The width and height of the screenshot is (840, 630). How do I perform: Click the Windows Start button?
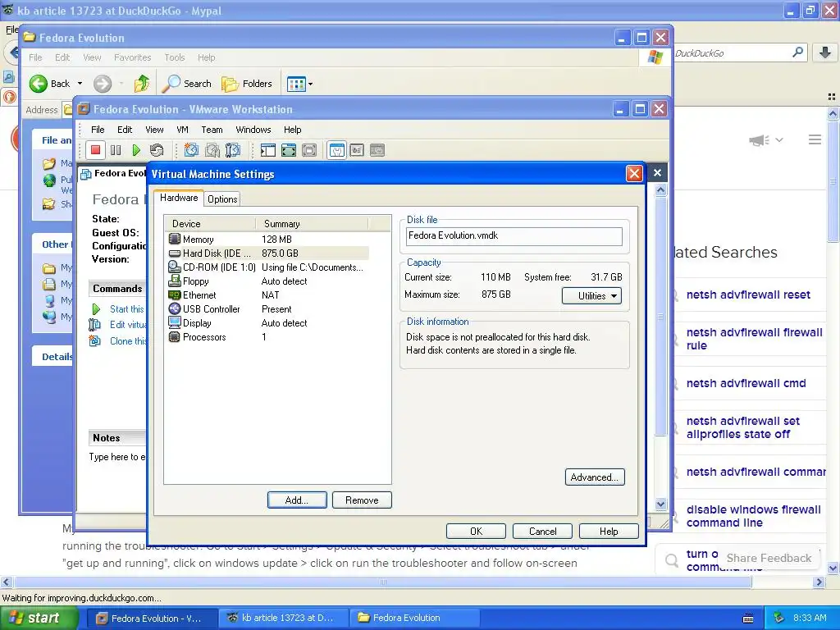tap(39, 618)
